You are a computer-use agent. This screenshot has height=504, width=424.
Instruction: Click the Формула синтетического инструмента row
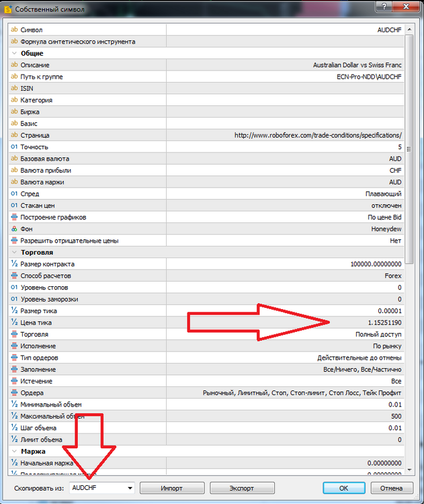(206, 42)
